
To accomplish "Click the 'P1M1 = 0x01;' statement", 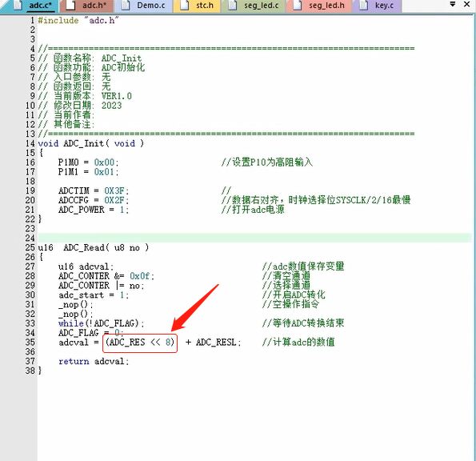I will point(88,172).
